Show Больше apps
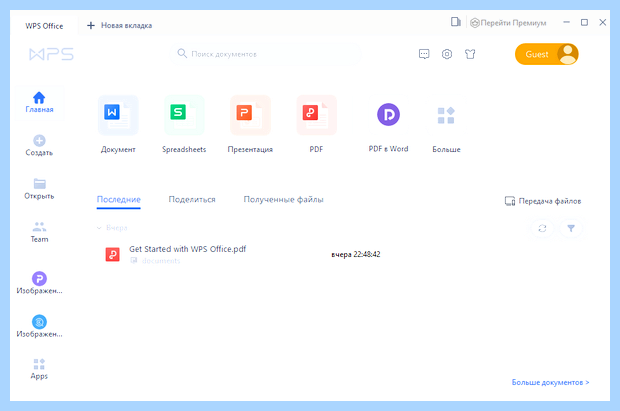Image resolution: width=620 pixels, height=411 pixels. tap(446, 129)
